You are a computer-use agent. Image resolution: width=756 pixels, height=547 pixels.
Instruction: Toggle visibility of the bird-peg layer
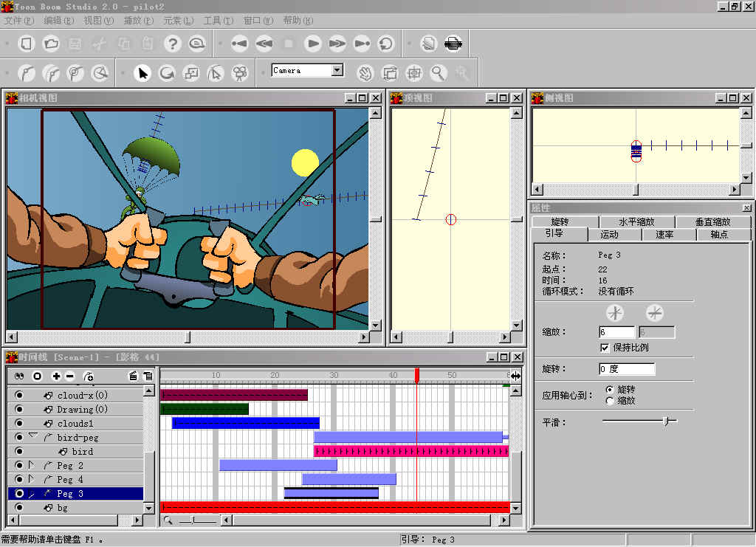coord(19,437)
